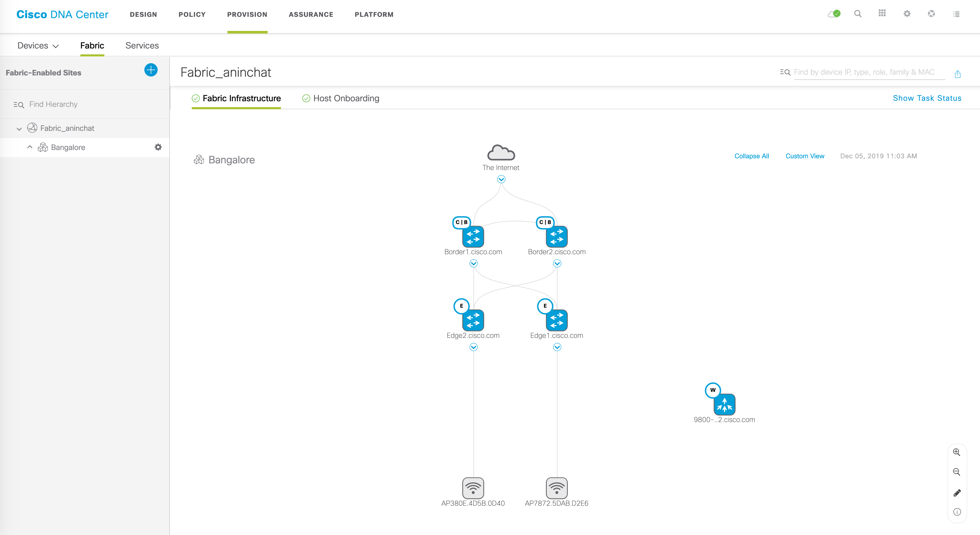Click the C|B role badge on Border1

pos(462,222)
